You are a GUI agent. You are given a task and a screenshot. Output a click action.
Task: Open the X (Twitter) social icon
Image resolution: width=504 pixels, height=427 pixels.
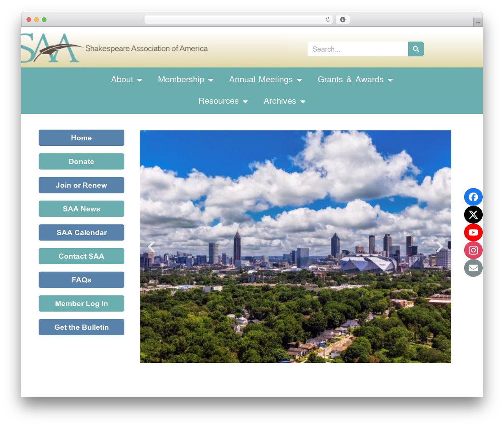[473, 215]
